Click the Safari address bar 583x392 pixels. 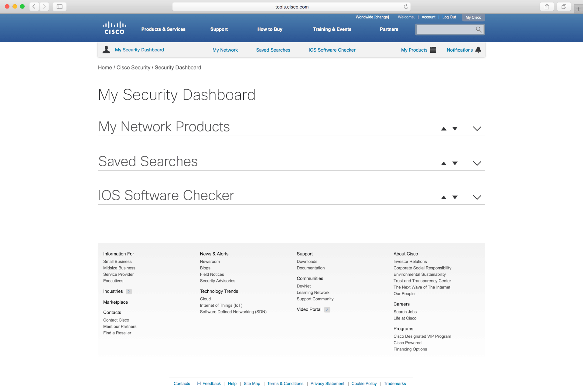click(x=291, y=7)
